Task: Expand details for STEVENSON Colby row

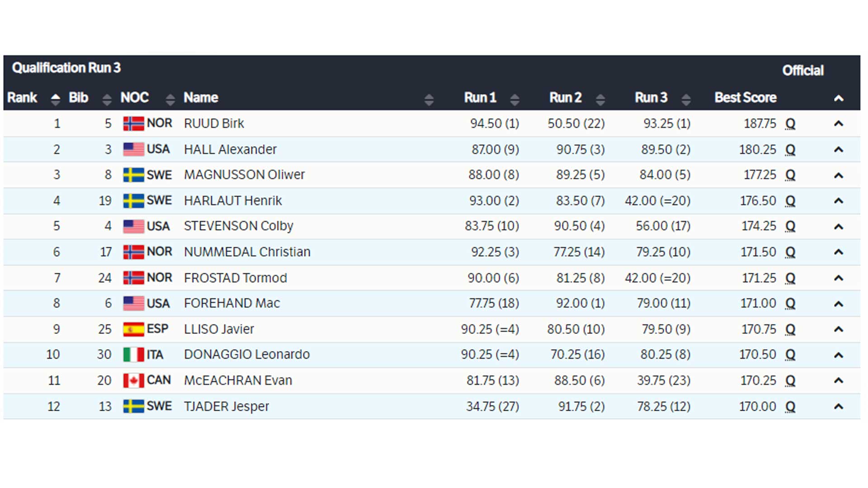Action: pos(839,226)
